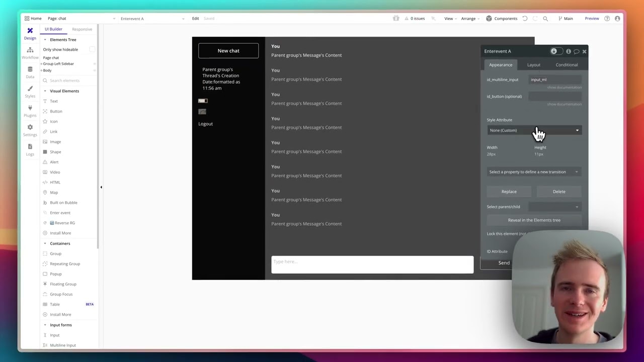Click the Replace button
Viewport: 644px width, 362px height.
click(x=509, y=192)
